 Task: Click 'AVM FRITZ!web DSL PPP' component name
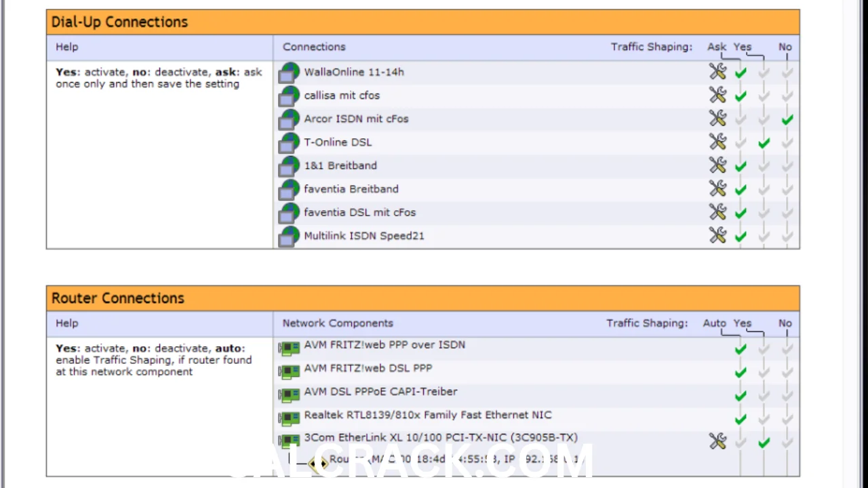(x=368, y=368)
